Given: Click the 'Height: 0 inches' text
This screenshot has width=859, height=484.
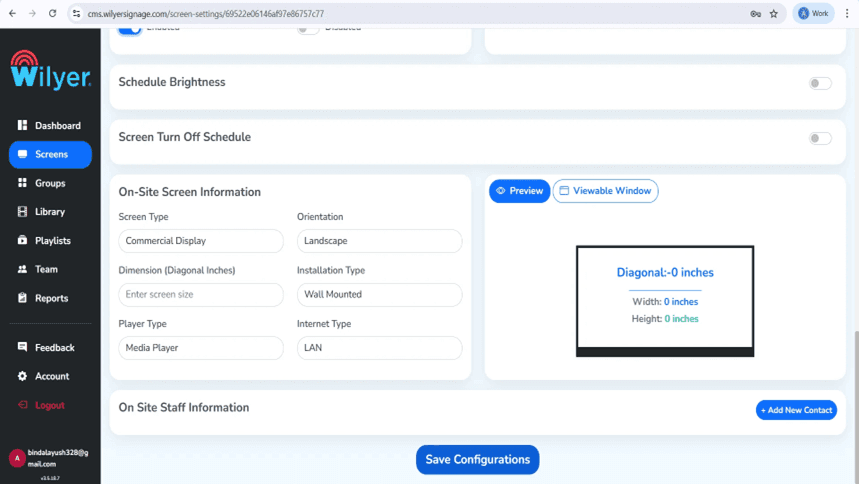Looking at the screenshot, I should [665, 318].
